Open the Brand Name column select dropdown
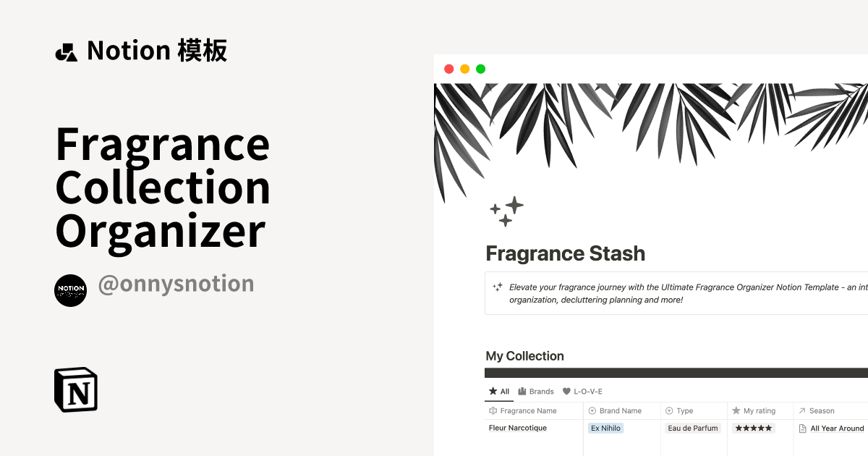 click(592, 410)
